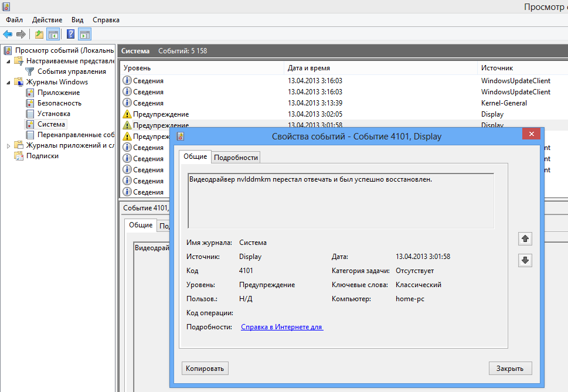Click the Back arrow toolbar icon
This screenshot has width=568, height=392.
(8, 35)
